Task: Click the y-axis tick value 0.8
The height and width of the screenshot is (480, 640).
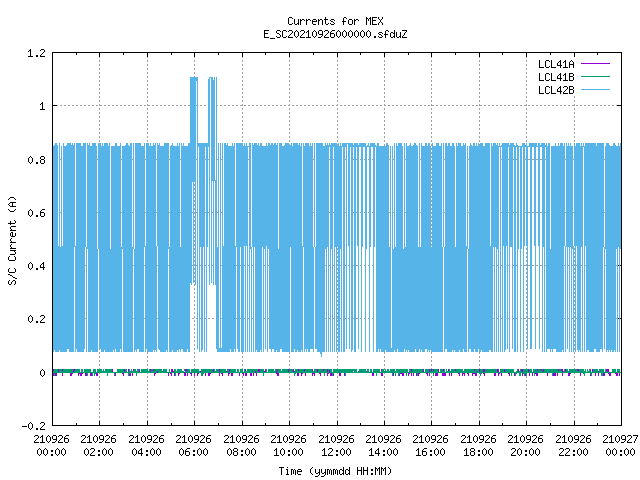Action: pos(36,160)
